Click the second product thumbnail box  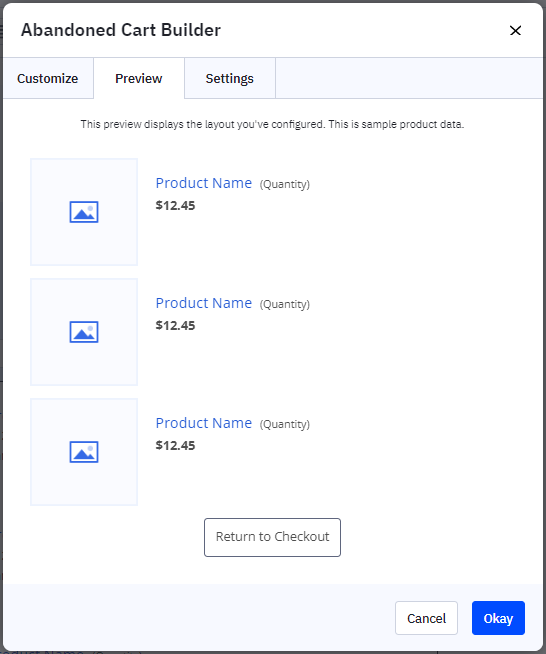point(84,332)
